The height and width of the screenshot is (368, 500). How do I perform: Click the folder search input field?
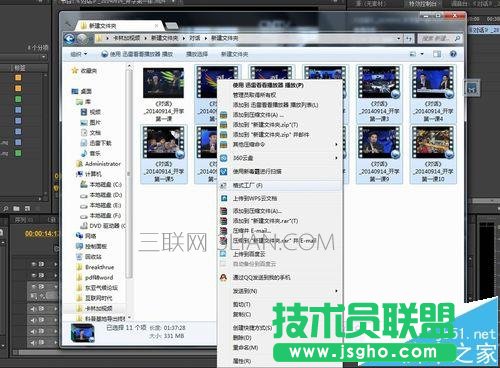tap(440, 39)
